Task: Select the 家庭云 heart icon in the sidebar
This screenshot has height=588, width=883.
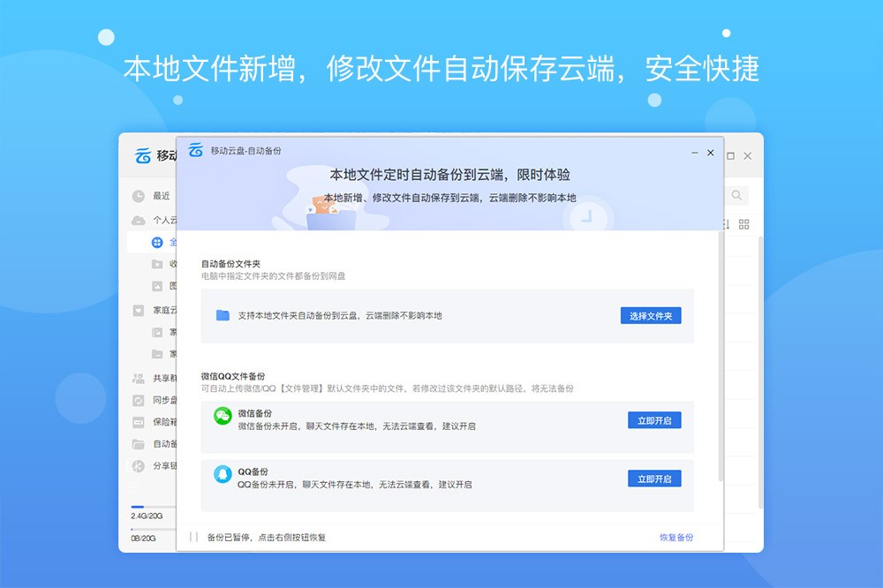Action: 139,311
